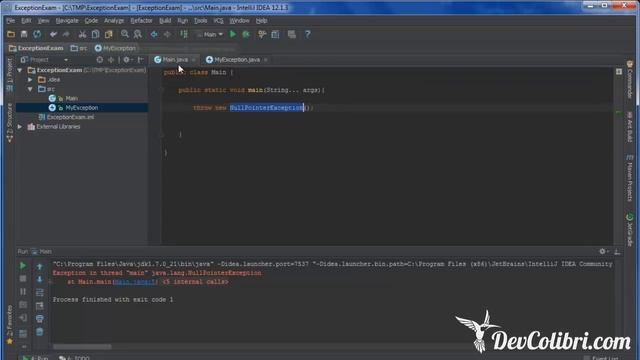Toggle the Structure tool window stripe
Screen dimensions: 640x360
point(9,123)
